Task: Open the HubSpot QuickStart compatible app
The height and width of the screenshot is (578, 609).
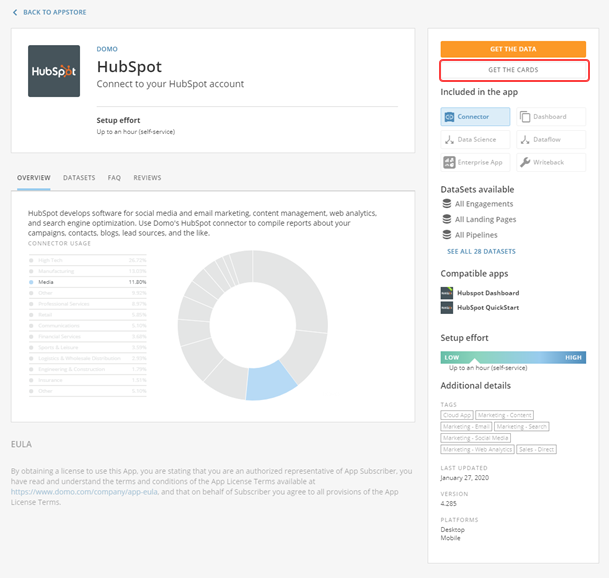Action: click(488, 308)
